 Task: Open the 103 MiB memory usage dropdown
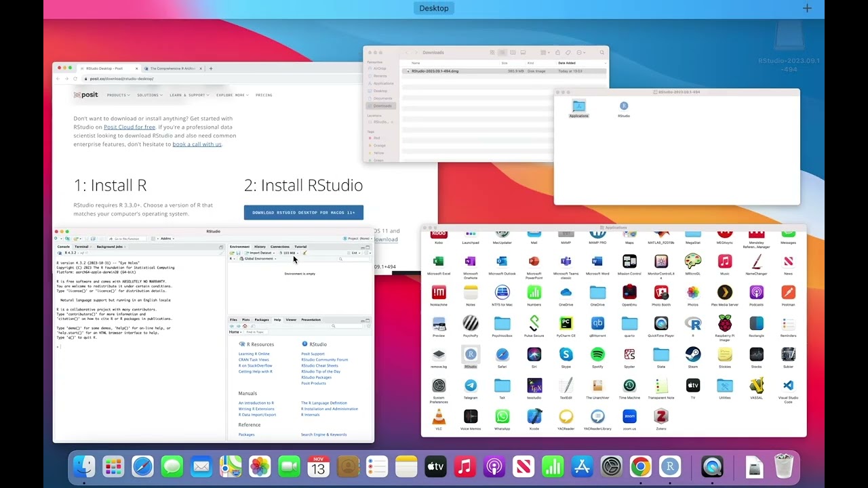[290, 253]
